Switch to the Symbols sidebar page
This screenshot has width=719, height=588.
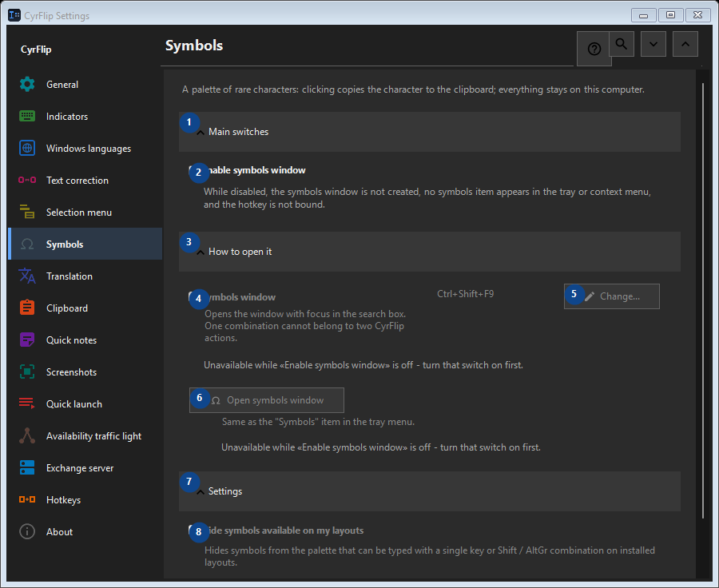point(85,244)
